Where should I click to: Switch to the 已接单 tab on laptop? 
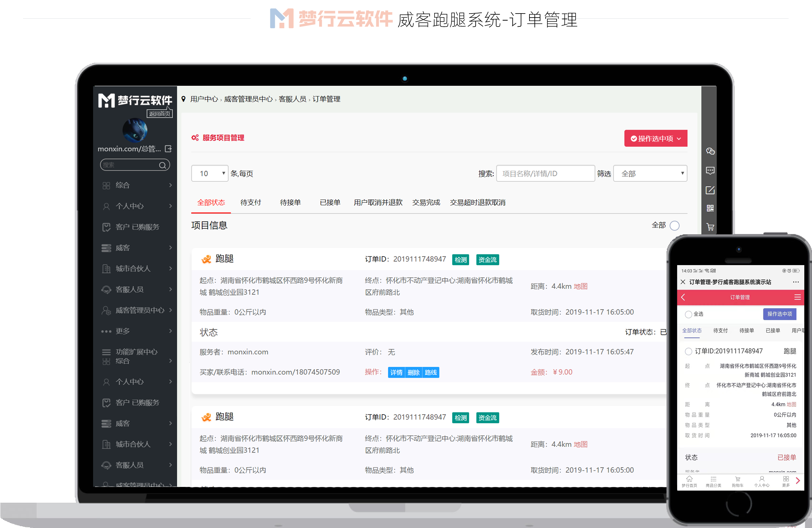click(330, 202)
